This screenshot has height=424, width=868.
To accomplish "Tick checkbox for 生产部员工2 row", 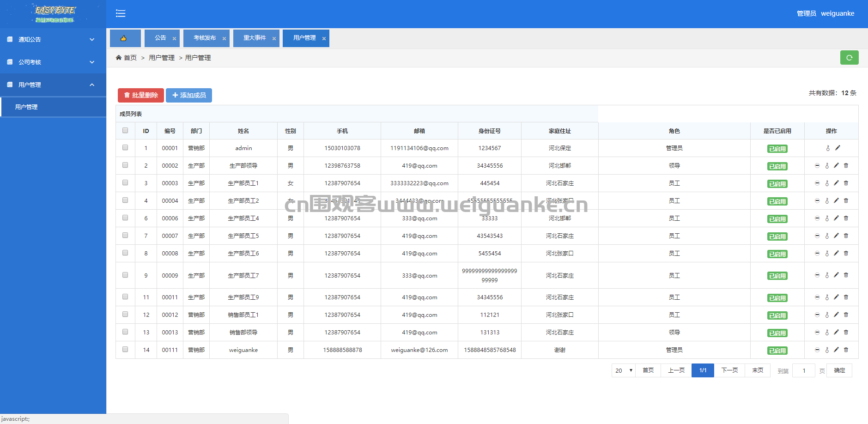I will (x=125, y=200).
